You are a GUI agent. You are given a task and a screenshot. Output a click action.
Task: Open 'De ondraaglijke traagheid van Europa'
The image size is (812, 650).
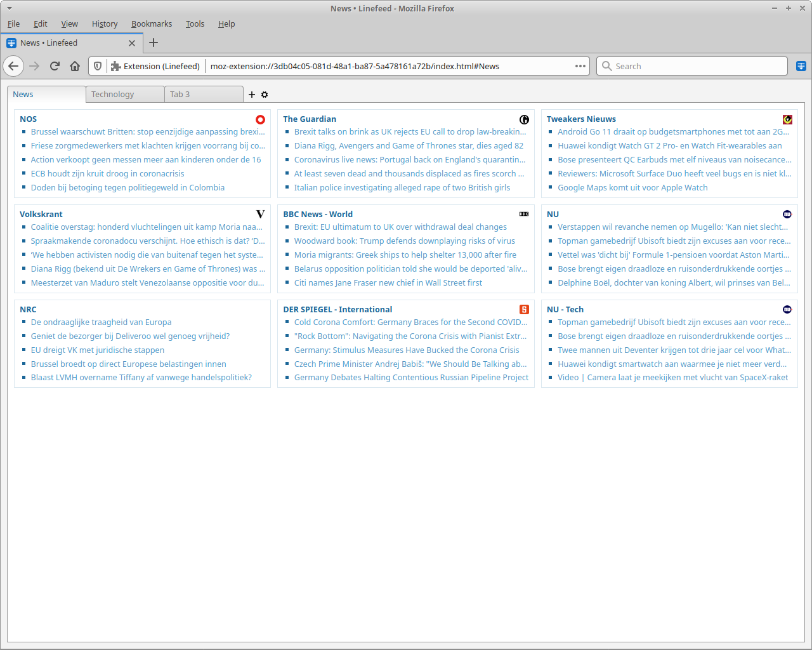101,322
